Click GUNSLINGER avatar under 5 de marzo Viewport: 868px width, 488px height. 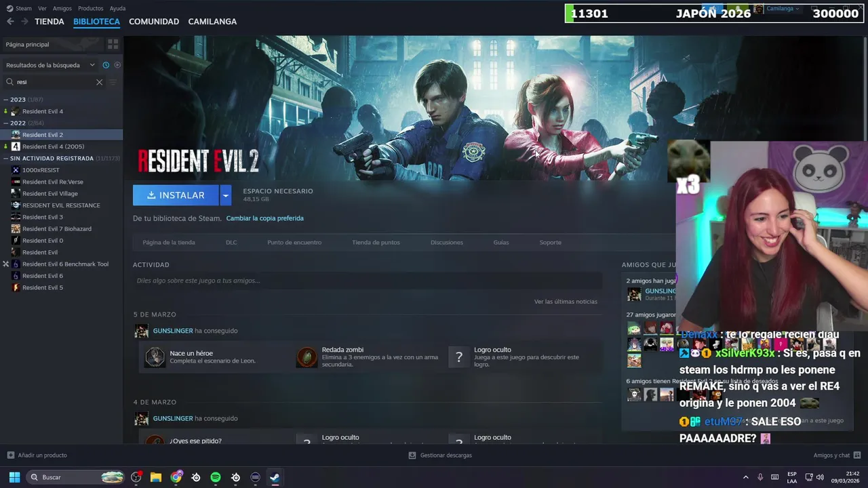point(141,331)
